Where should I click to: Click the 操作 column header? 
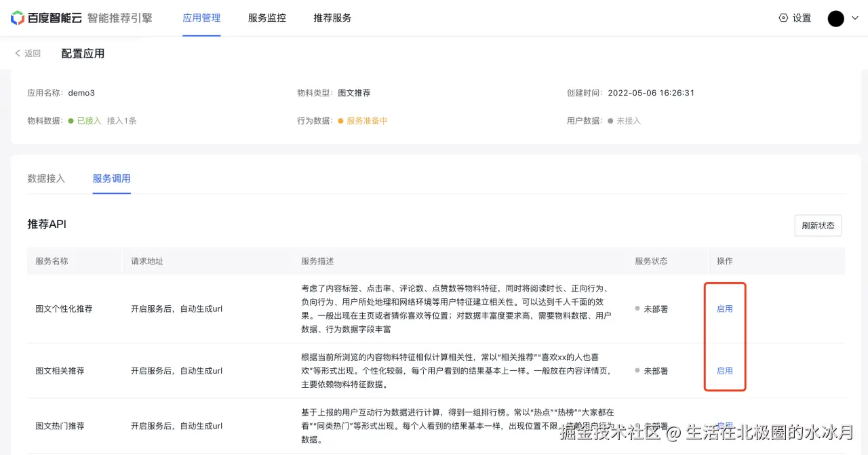click(x=725, y=261)
